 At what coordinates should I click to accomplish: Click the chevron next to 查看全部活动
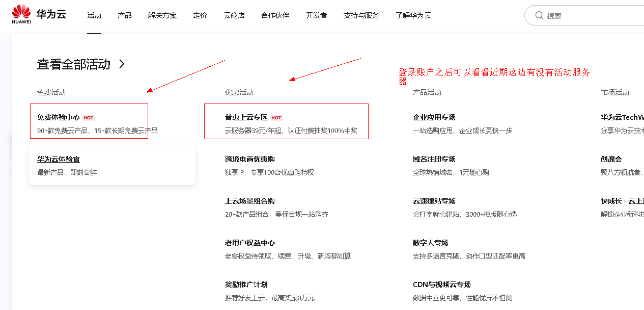pos(121,64)
